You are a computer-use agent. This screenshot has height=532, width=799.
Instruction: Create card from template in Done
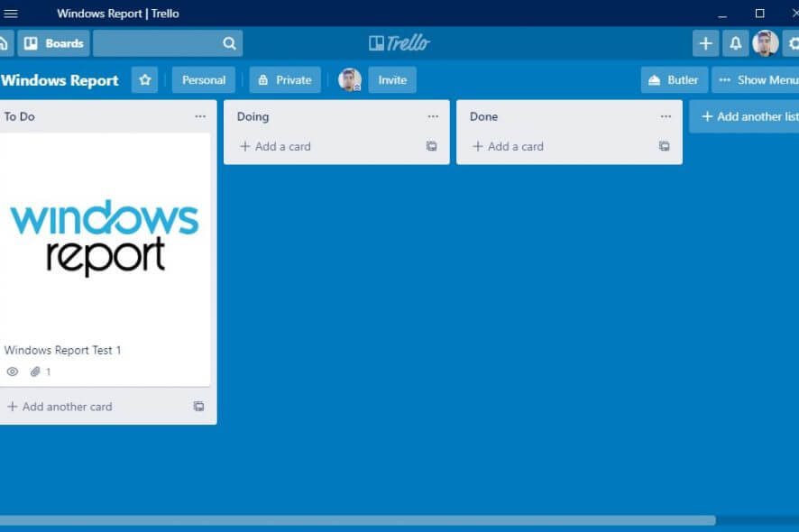(664, 147)
